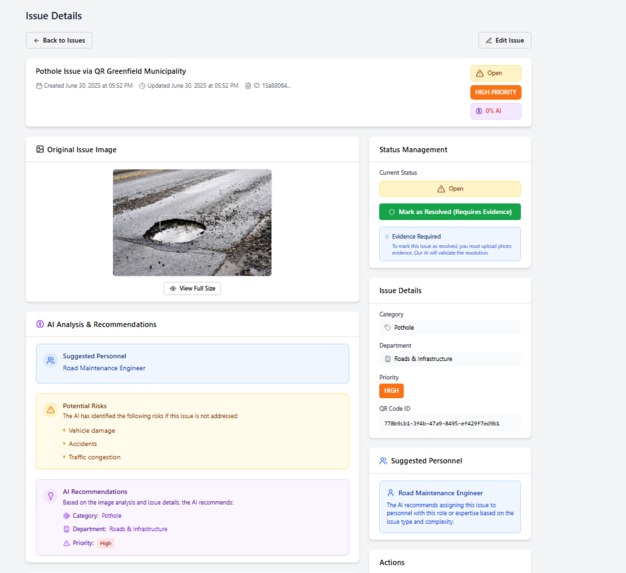
Task: Click the Road Maintenance Engineer title in sidebar card
Action: point(440,493)
